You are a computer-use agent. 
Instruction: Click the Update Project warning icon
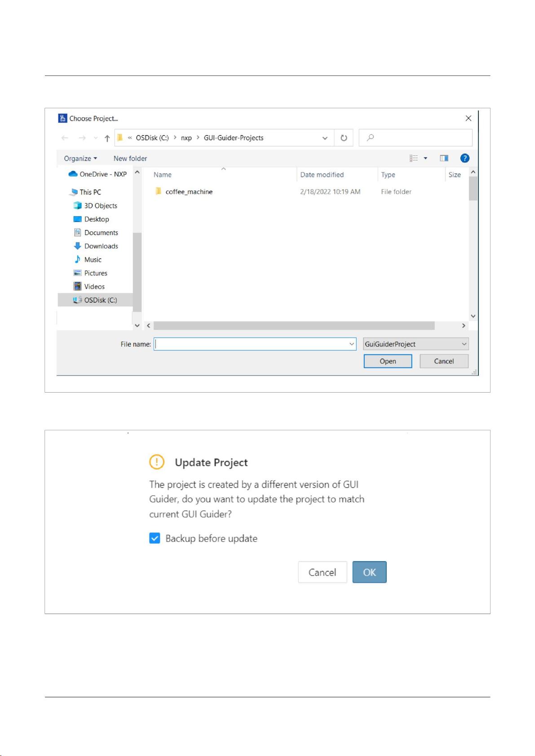[x=157, y=462]
